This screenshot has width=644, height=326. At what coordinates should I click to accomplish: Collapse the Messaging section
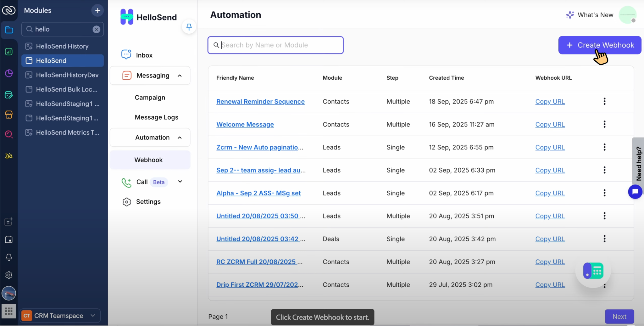tap(180, 76)
